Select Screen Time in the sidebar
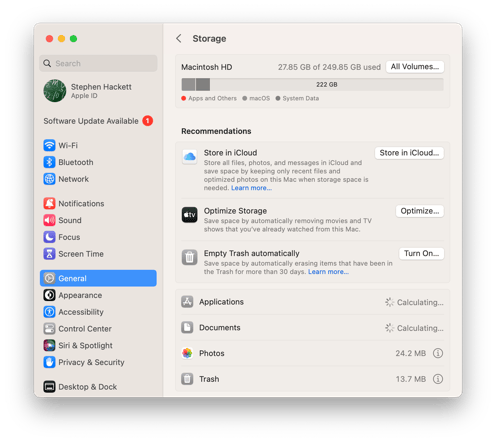The width and height of the screenshot is (496, 442). [98, 254]
